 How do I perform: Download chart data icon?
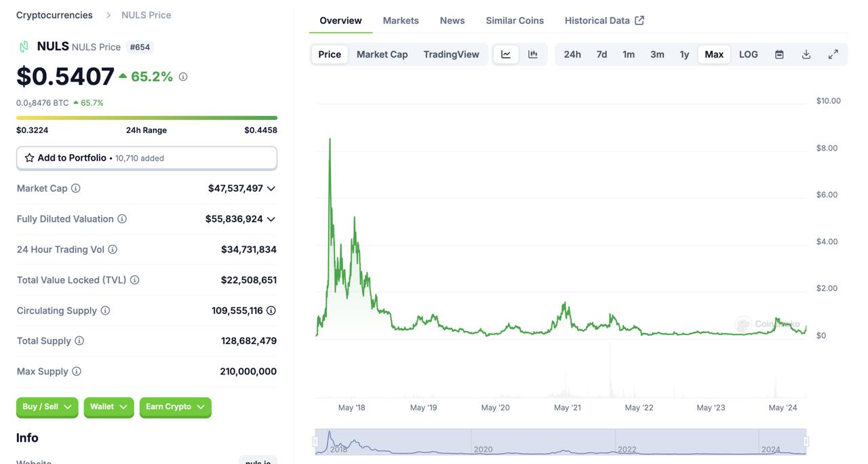pos(806,54)
